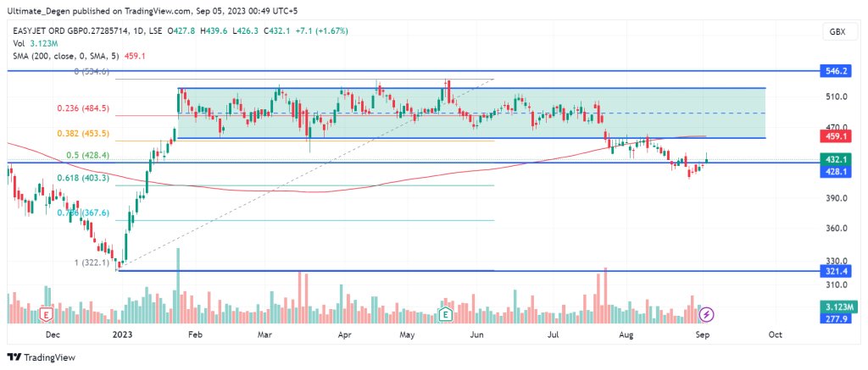Click the 459.1 SMA price label
This screenshot has height=370, width=868.
[837, 135]
